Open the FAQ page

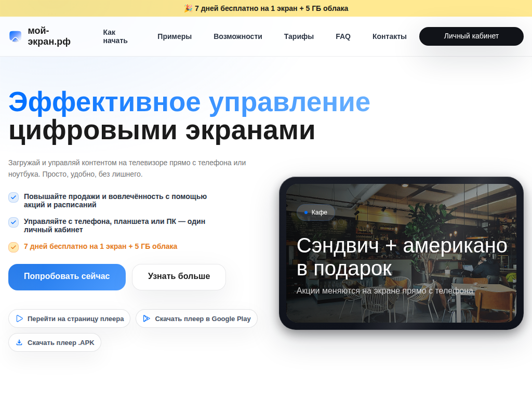[343, 36]
